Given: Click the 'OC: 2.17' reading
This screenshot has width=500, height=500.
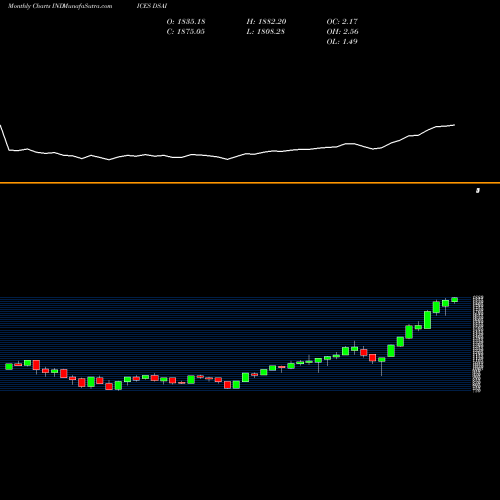Looking at the screenshot, I should [x=342, y=21].
